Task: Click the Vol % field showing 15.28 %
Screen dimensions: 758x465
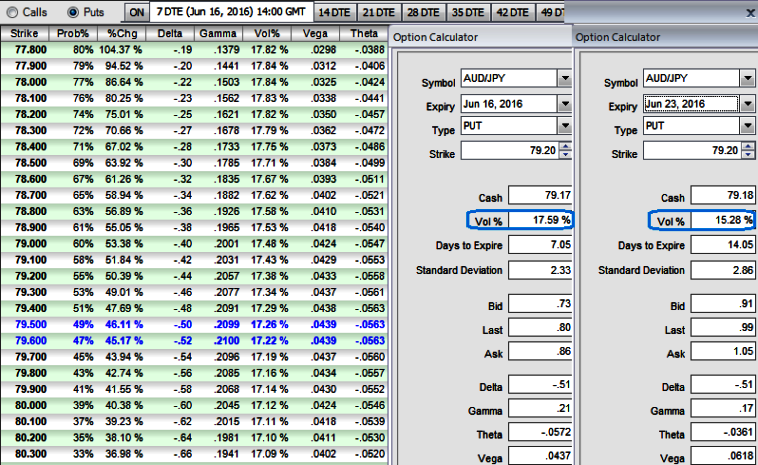Action: [x=721, y=220]
